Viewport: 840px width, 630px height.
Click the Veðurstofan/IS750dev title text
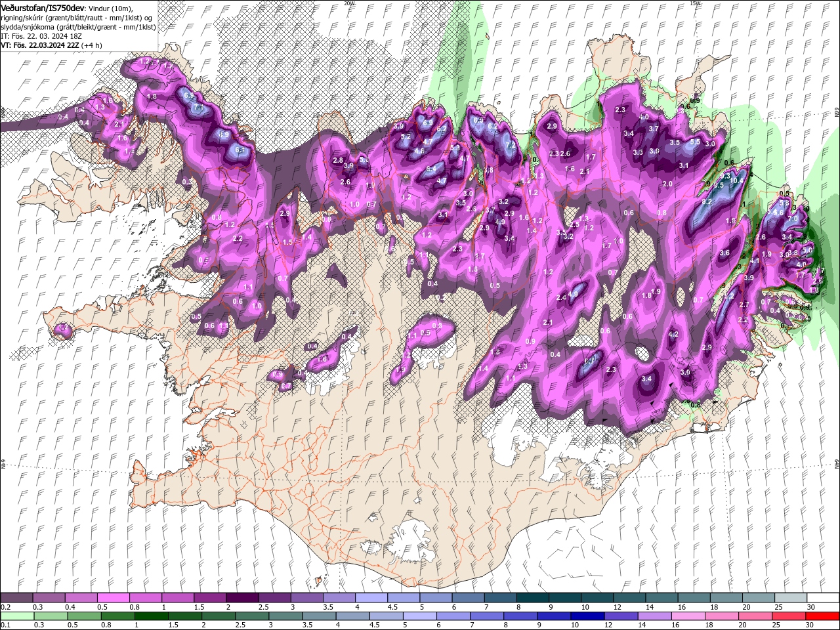coord(42,7)
